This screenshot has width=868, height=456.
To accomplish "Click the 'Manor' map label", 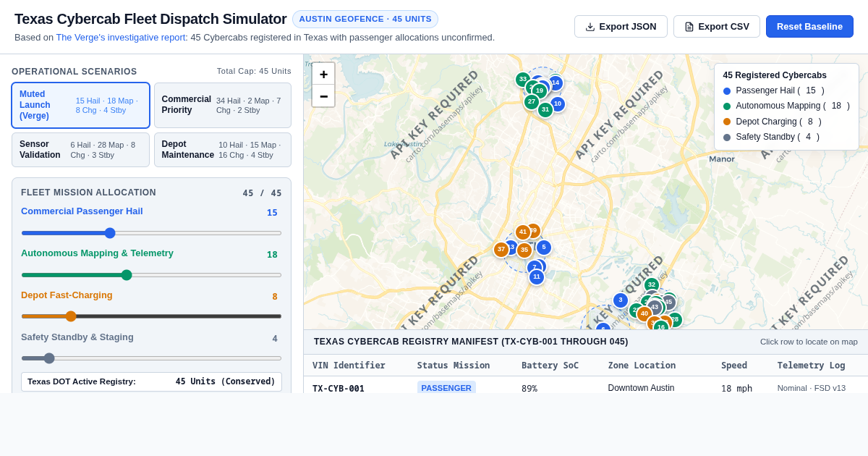I will pyautogui.click(x=722, y=159).
